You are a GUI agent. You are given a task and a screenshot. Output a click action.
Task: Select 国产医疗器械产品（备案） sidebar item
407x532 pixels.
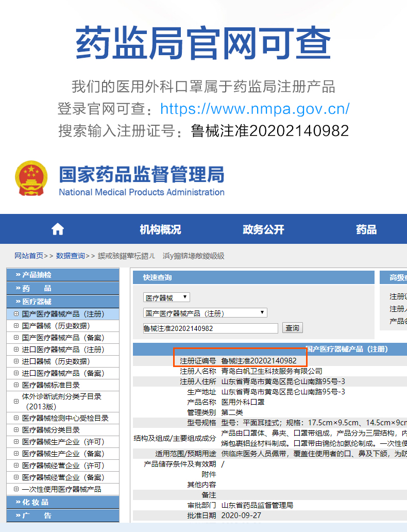63,338
